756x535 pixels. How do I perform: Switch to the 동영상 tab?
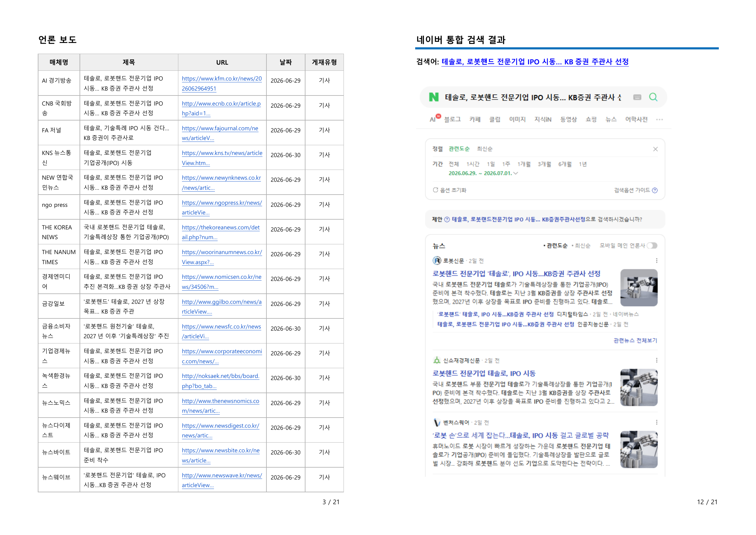pos(568,120)
